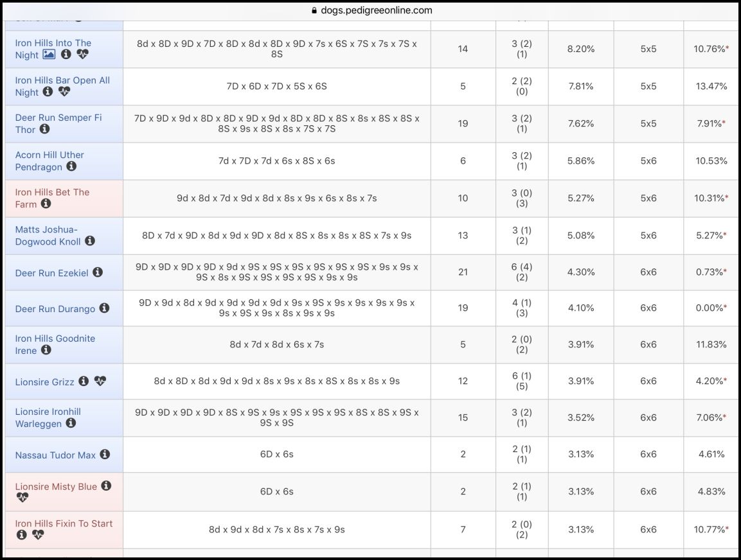Show info for Deer Run Semper Fi Thor
The image size is (741, 560).
44,128
